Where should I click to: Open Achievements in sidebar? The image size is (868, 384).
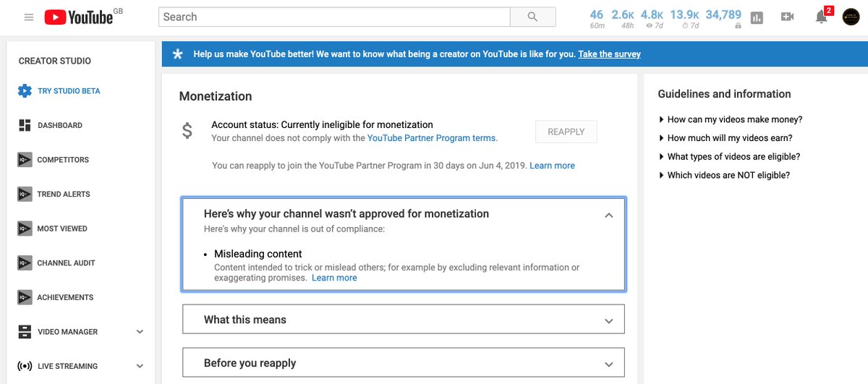click(x=66, y=297)
